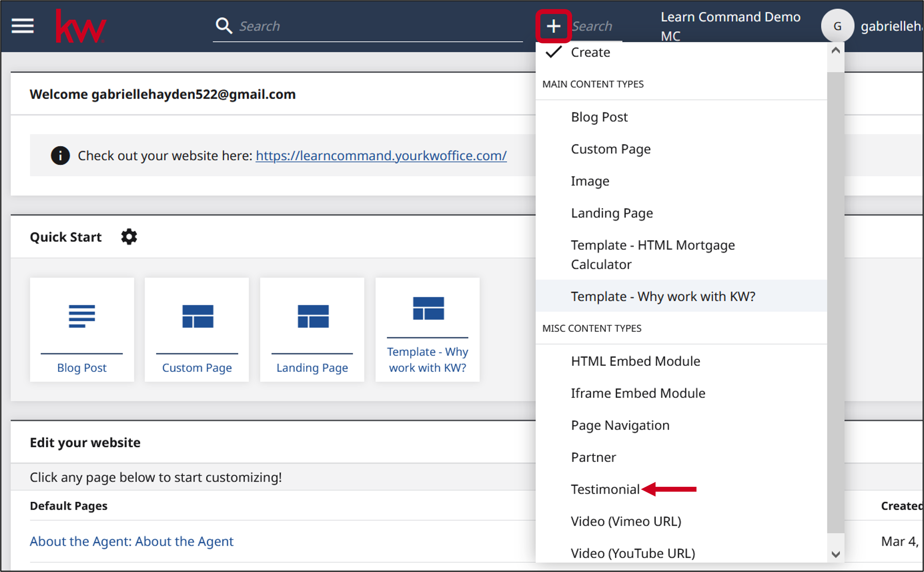Open Custom Page quick start link

pyautogui.click(x=197, y=368)
